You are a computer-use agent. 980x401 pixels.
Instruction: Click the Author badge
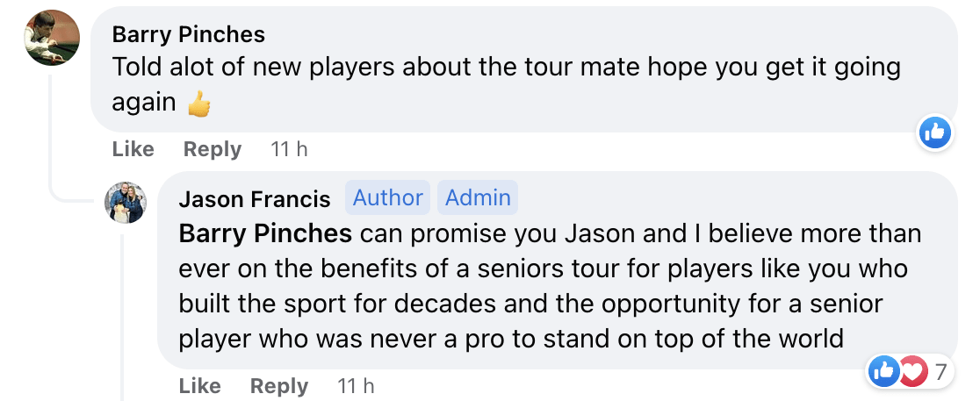(x=387, y=198)
